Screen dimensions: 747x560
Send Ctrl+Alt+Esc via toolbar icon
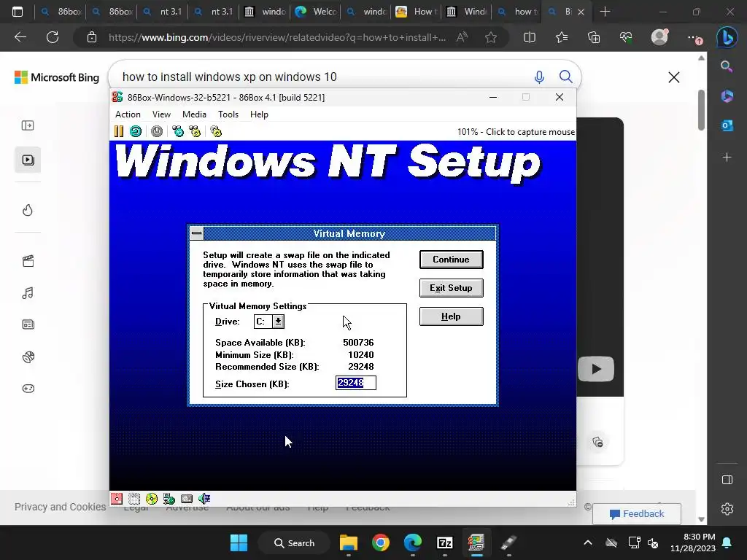(x=195, y=131)
